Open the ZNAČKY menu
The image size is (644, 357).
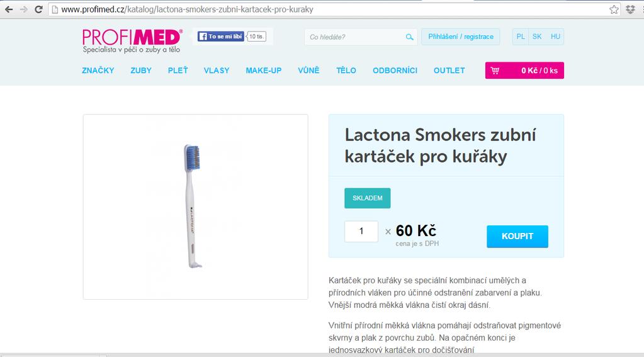click(x=98, y=71)
